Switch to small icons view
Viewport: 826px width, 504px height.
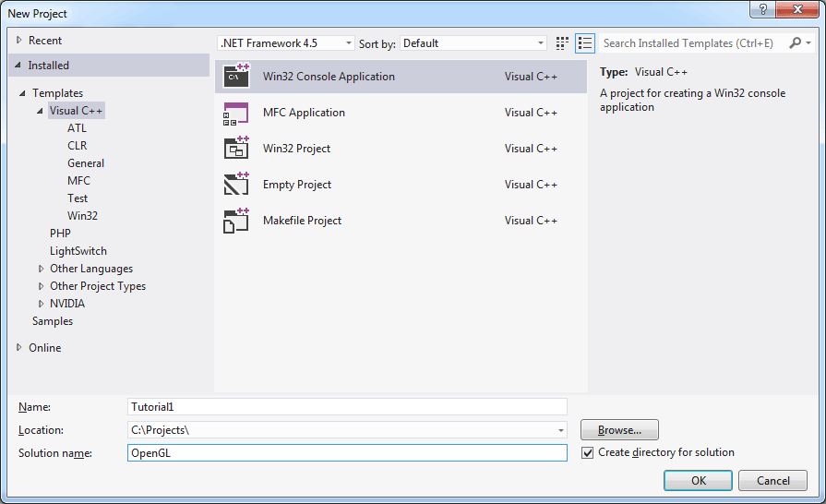click(562, 43)
